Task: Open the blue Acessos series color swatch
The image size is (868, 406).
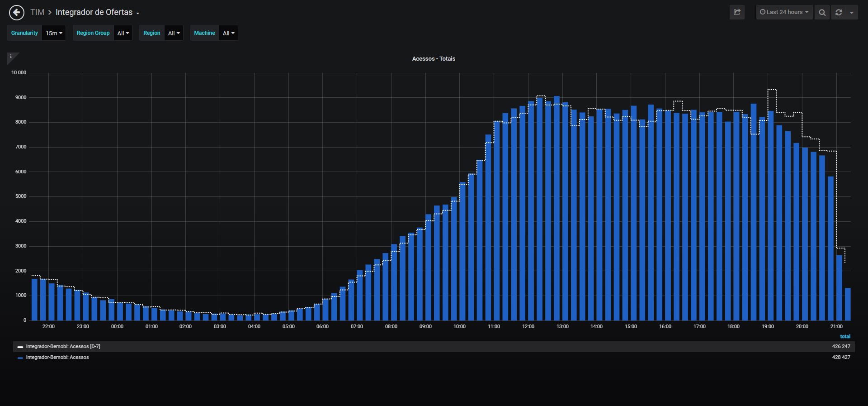Action: [20, 358]
